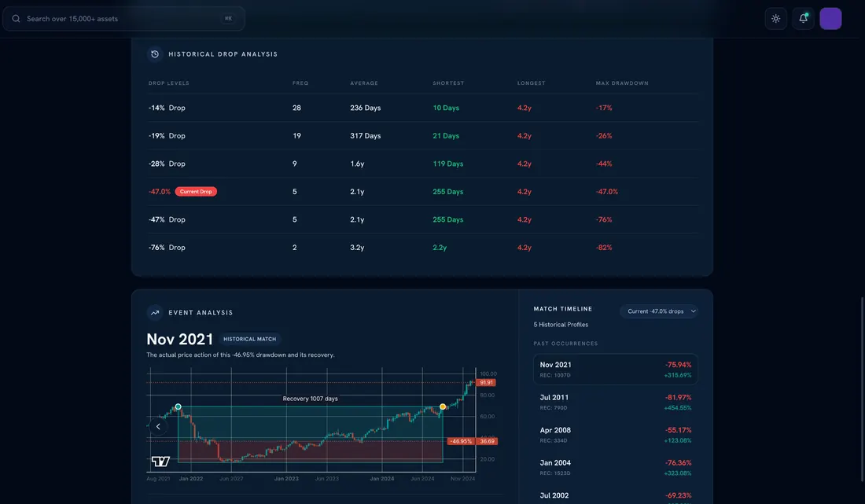Click the Historical Drop Analysis clock icon
The image size is (865, 504).
(155, 54)
